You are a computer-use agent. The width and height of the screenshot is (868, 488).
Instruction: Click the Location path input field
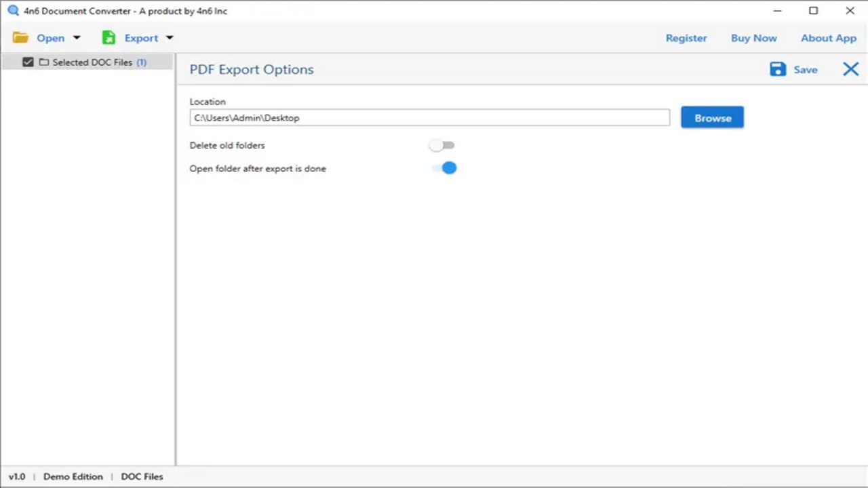pos(430,117)
